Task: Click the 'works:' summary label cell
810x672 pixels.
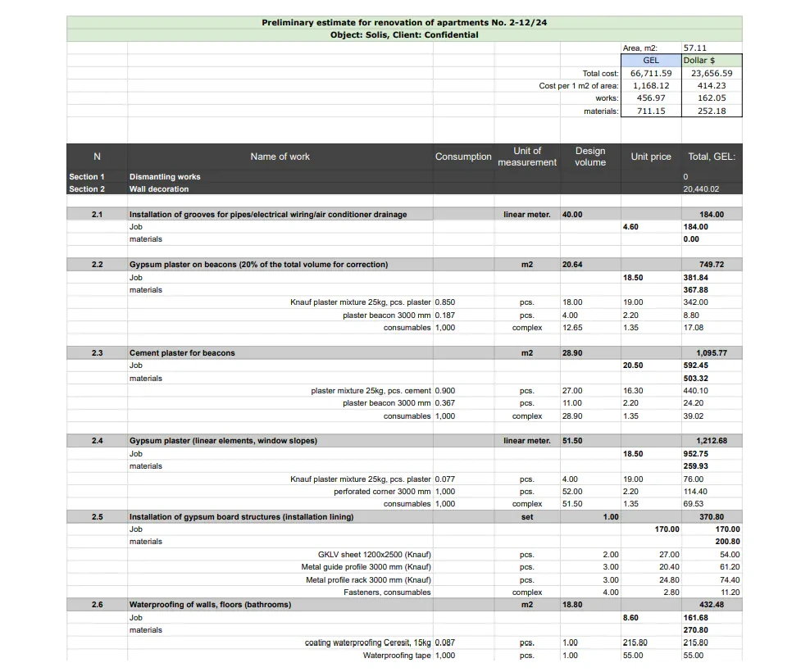Action: [x=607, y=98]
